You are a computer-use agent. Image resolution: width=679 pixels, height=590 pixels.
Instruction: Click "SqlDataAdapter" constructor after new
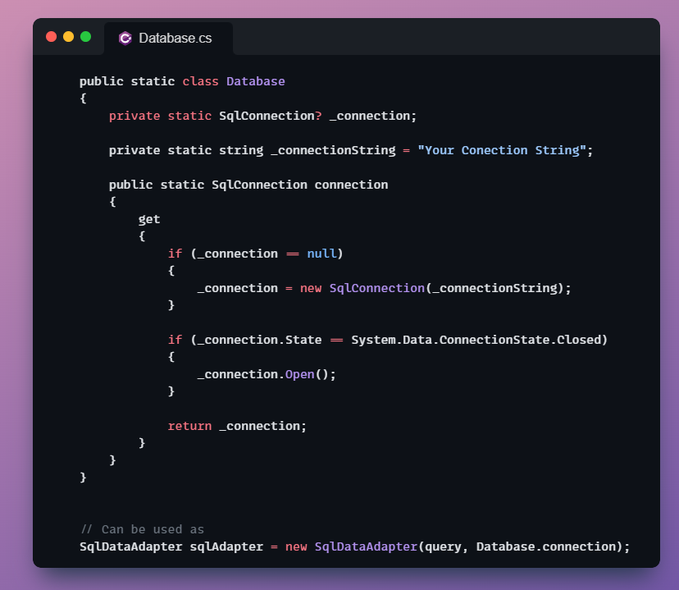(x=366, y=547)
